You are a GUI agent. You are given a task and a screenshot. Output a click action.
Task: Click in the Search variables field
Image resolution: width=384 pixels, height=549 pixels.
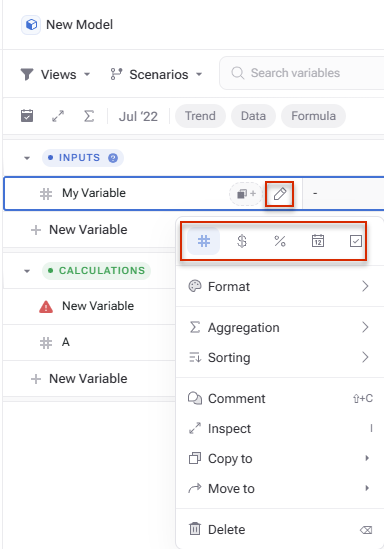pyautogui.click(x=302, y=73)
